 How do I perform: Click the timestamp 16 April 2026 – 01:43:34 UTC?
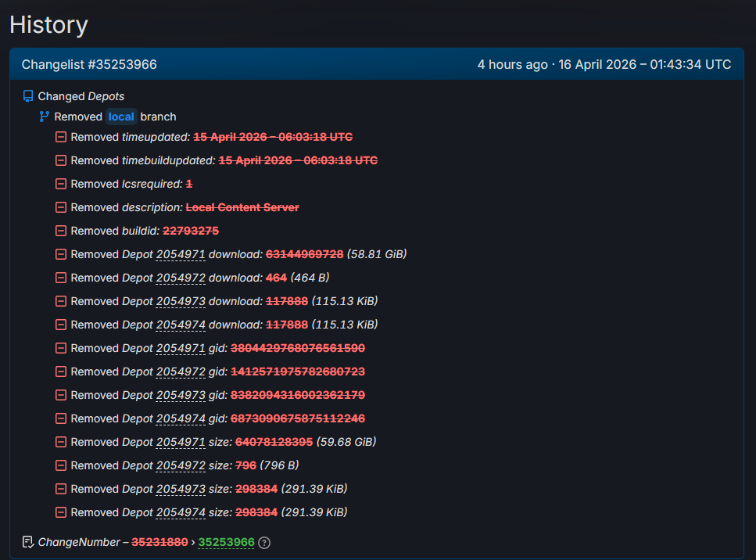[645, 65]
